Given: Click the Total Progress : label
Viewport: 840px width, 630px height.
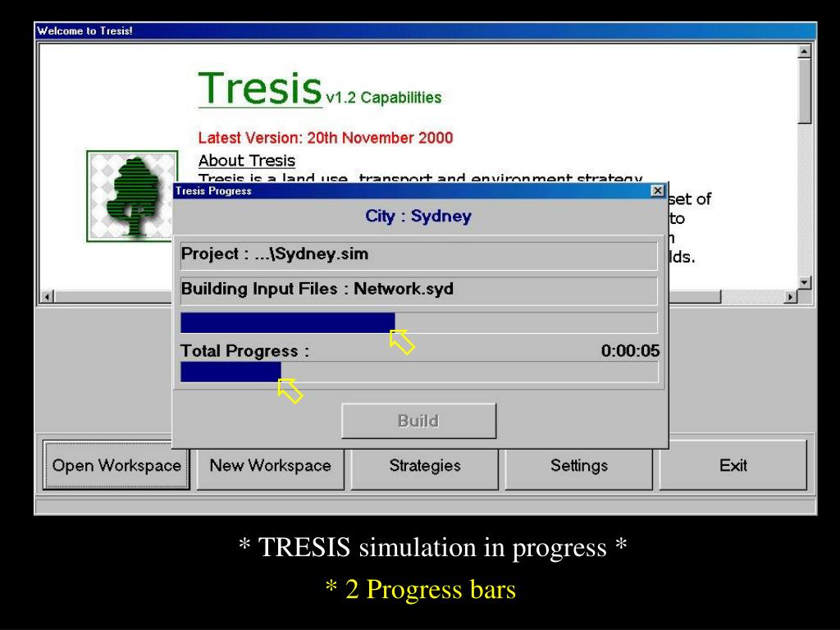Looking at the screenshot, I should pyautogui.click(x=244, y=351).
